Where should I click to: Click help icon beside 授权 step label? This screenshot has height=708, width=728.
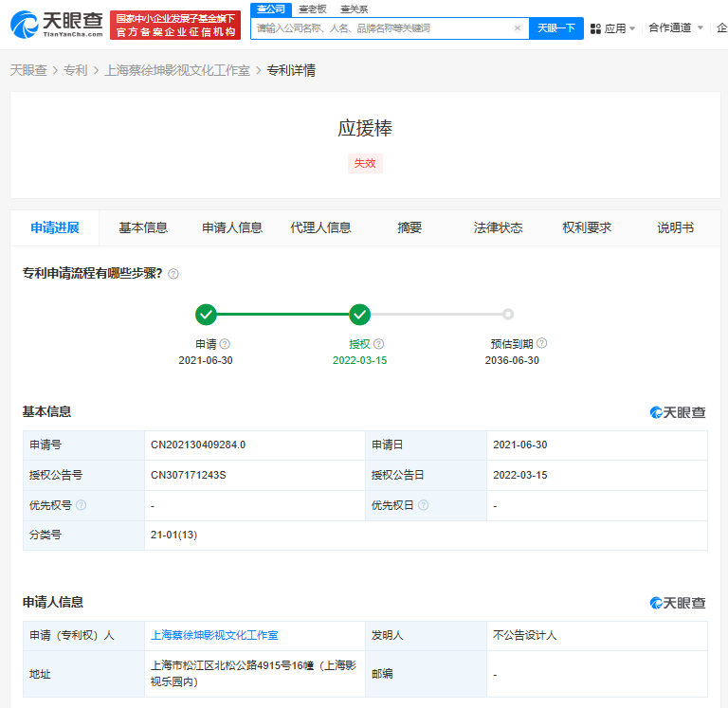tap(379, 344)
